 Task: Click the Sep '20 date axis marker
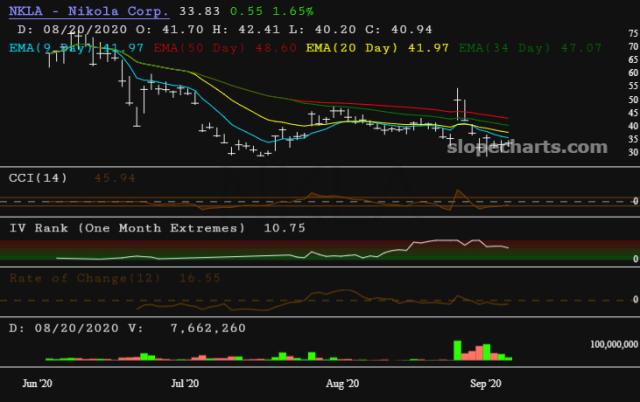click(x=486, y=384)
